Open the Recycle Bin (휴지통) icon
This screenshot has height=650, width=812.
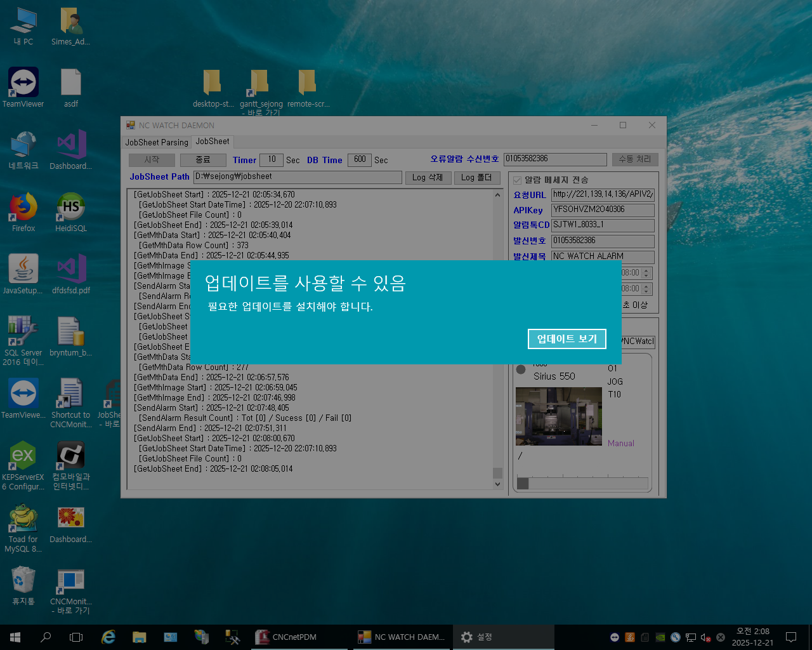coord(23,581)
